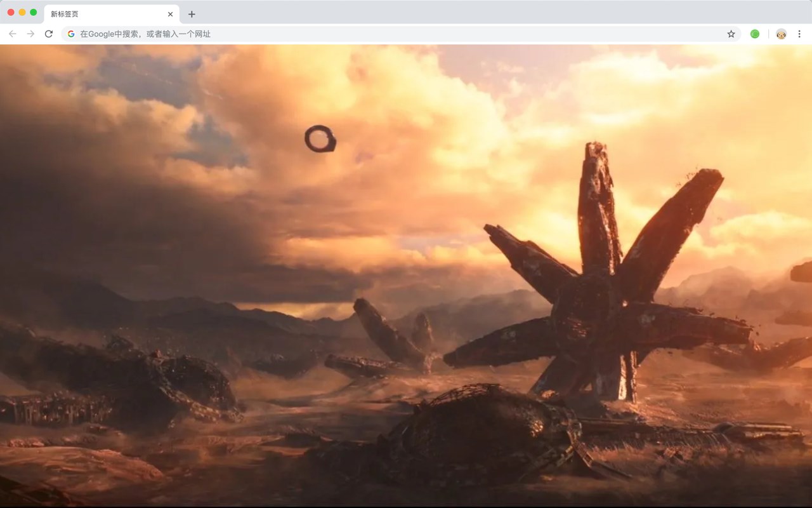The image size is (812, 508).
Task: Select the 新标签页 tab
Action: coord(112,14)
